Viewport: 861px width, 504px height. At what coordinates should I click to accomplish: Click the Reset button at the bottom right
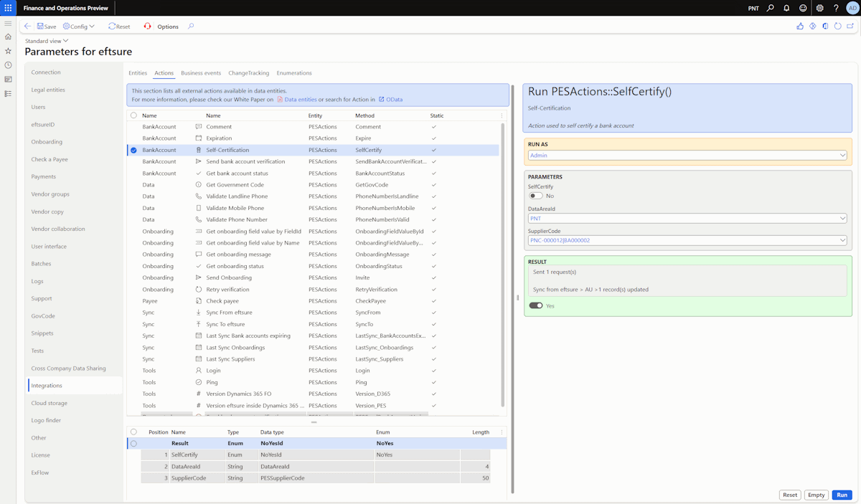[790, 495]
